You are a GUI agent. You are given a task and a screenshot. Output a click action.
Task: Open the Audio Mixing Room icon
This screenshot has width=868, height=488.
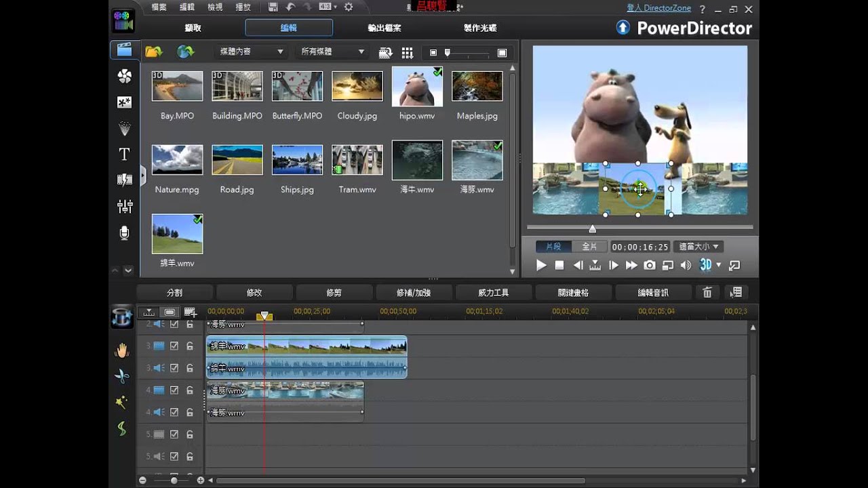(x=124, y=206)
